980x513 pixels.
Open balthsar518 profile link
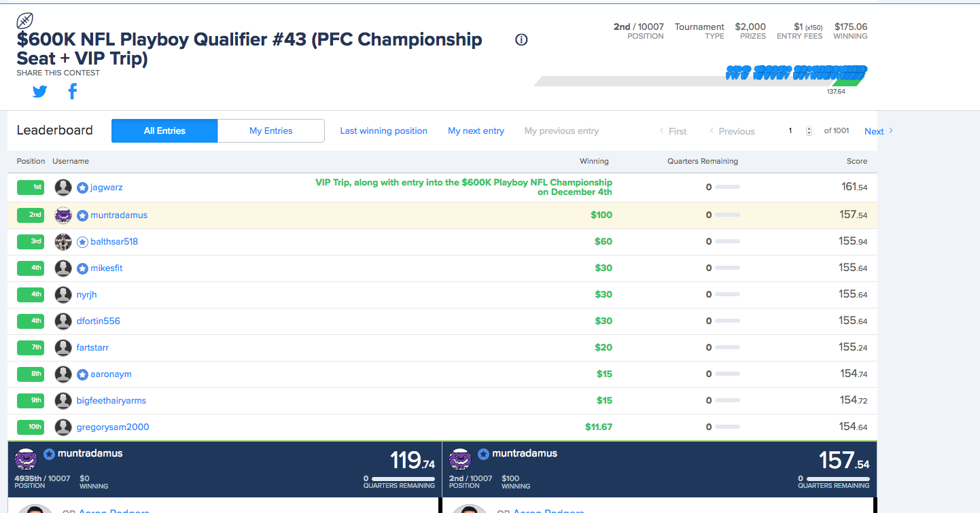tap(114, 242)
